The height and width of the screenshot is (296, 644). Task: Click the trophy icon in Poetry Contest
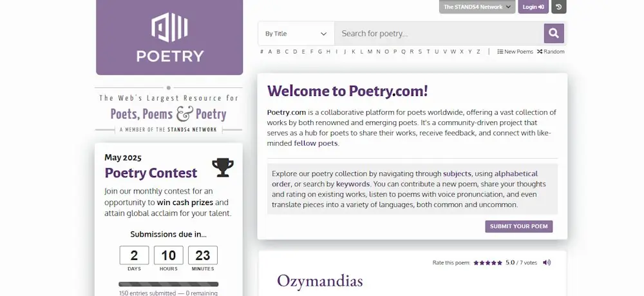pos(223,167)
